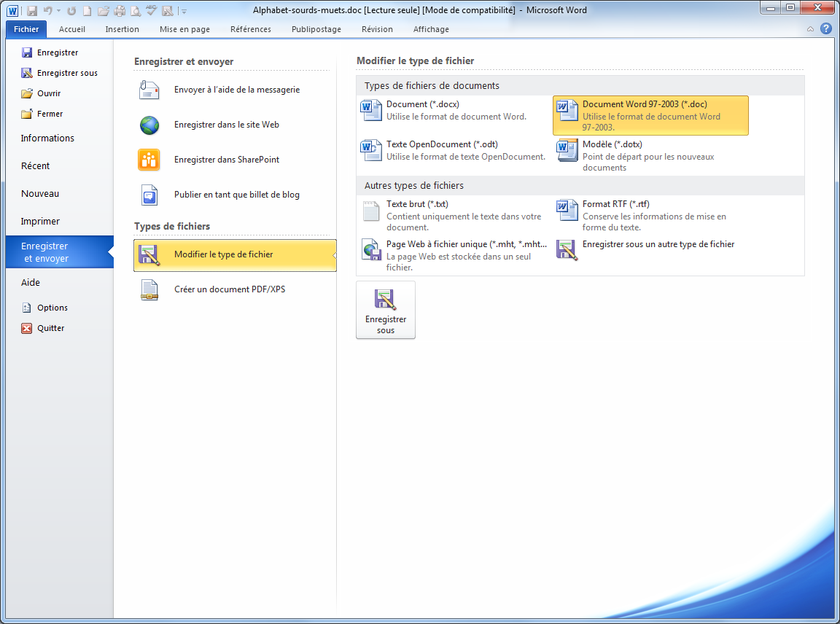Select Document Word 97-2003 (*.doc) type
Viewport: 840px width, 624px height.
(650, 116)
